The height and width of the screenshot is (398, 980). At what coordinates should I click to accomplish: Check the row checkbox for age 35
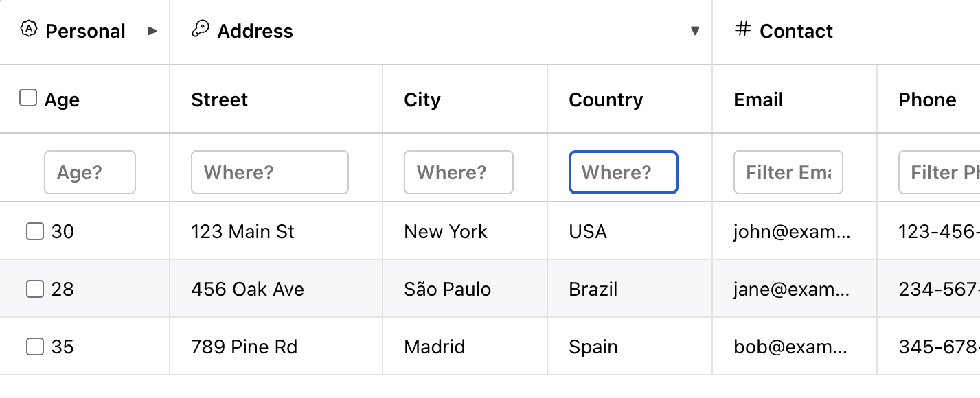tap(35, 347)
